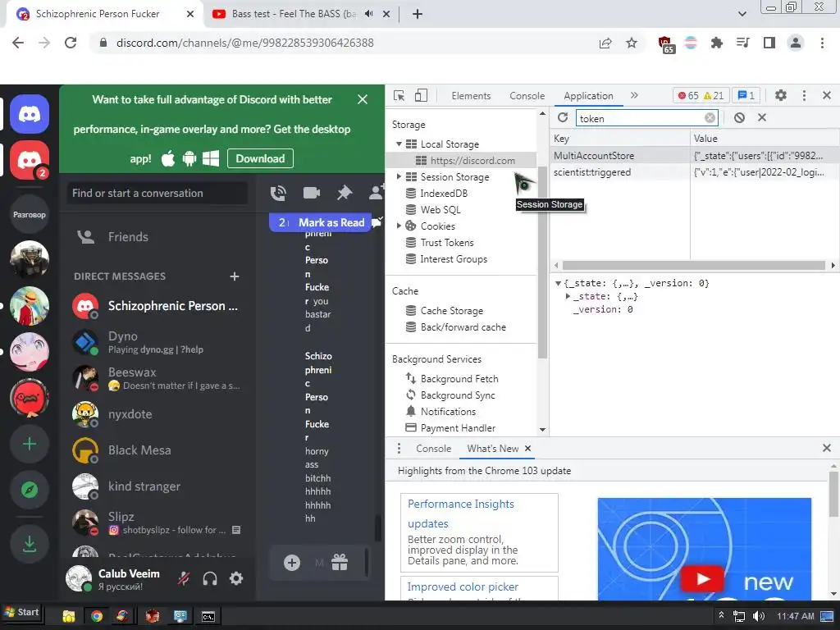This screenshot has height=630, width=840.
Task: Open DevTools settings gear
Action: point(781,95)
